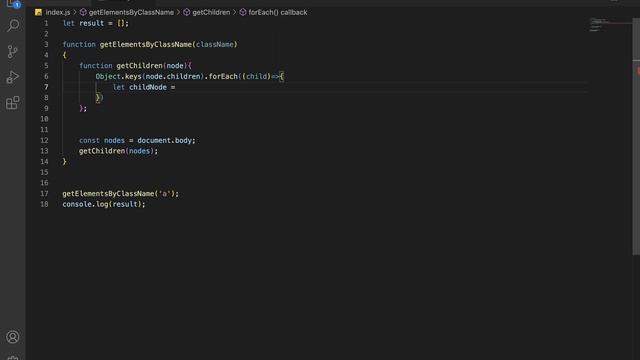Open the Explorer view icon with badge
The width and height of the screenshot is (640, 360).
pos(13,4)
